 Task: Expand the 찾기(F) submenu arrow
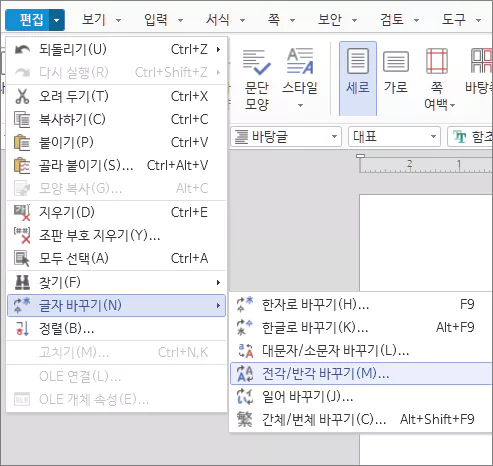(218, 282)
